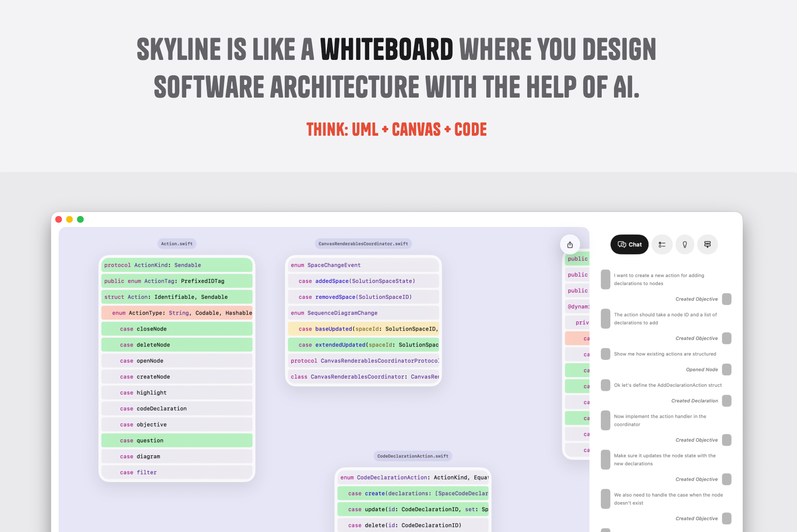Image resolution: width=797 pixels, height=532 pixels.
Task: Open the lightbulb ideas tab
Action: (685, 245)
